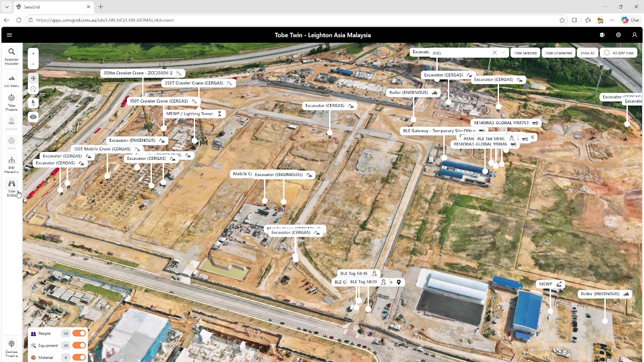The height and width of the screenshot is (362, 644).
Task: Open the settings gear in app header
Action: pos(618,35)
